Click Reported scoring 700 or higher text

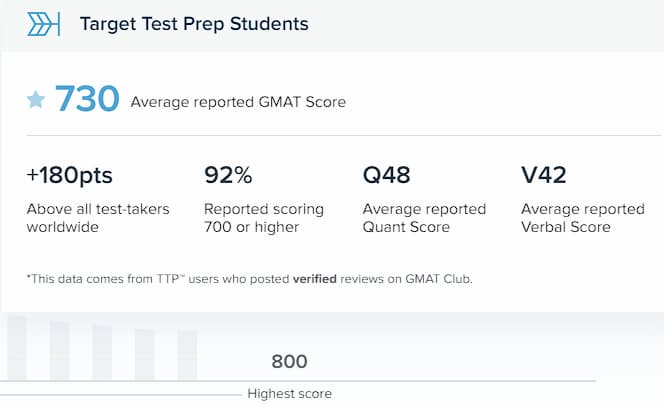(x=264, y=218)
